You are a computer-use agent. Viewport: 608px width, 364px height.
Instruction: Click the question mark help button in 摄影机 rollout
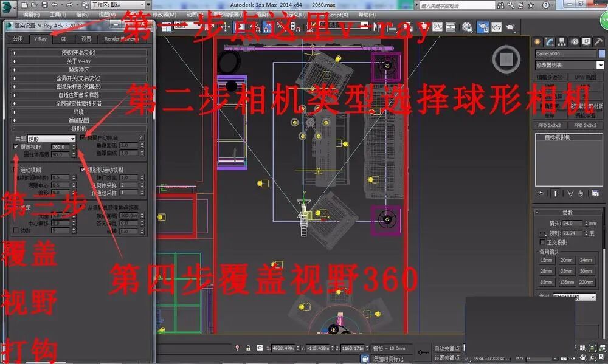141,137
